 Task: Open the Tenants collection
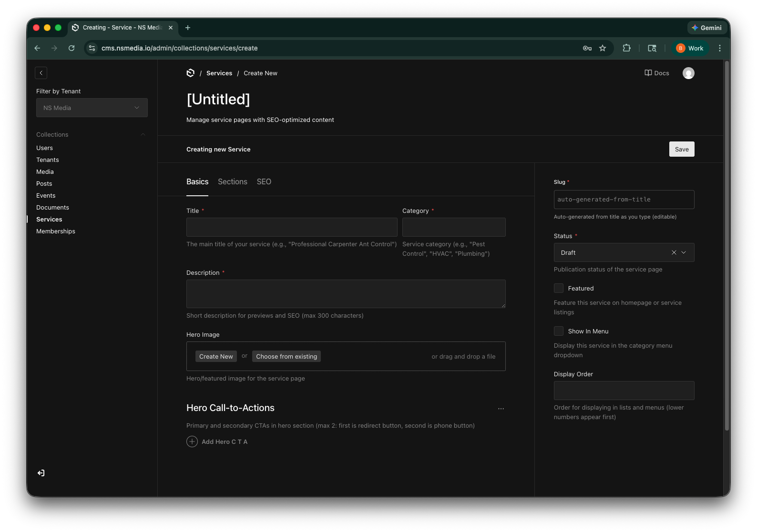pyautogui.click(x=48, y=160)
